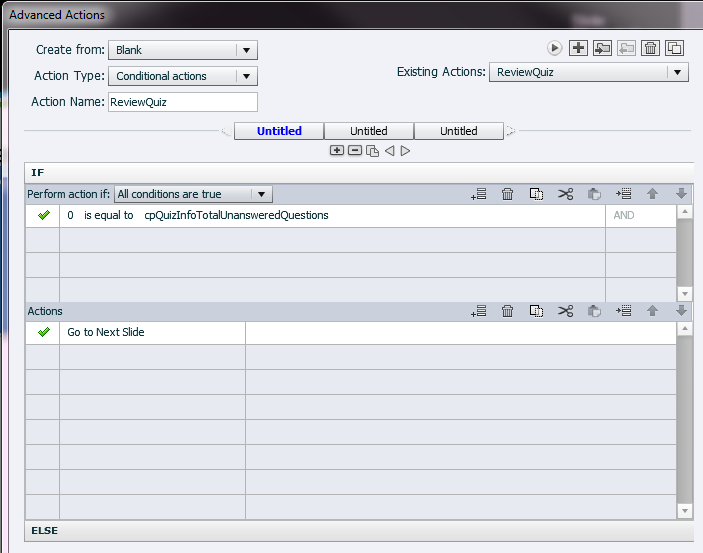Copy the action in Actions toolbar

(536, 311)
